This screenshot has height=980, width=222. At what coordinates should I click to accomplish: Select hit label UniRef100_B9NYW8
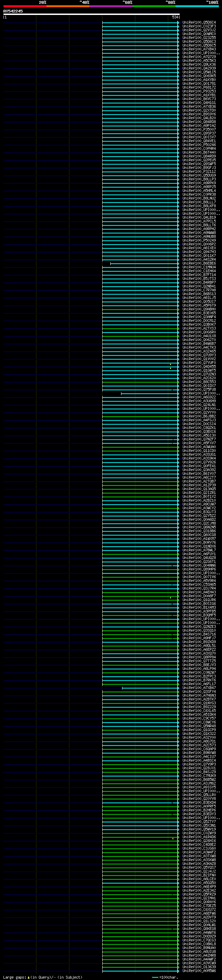click(x=199, y=753)
